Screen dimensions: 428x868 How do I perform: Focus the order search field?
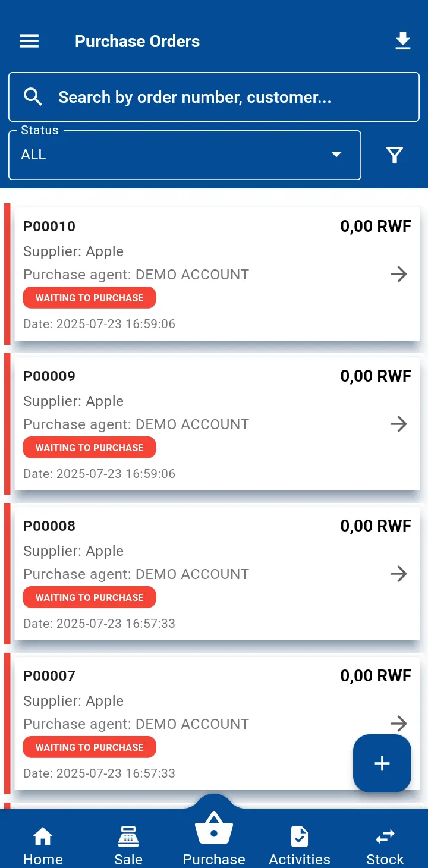(226, 97)
